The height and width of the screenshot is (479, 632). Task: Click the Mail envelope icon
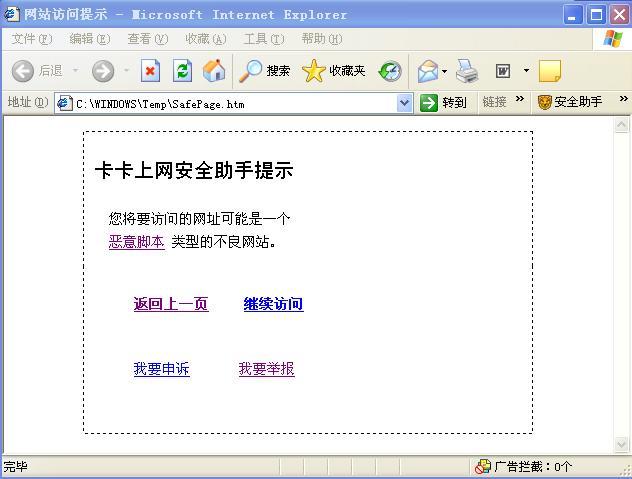point(428,71)
